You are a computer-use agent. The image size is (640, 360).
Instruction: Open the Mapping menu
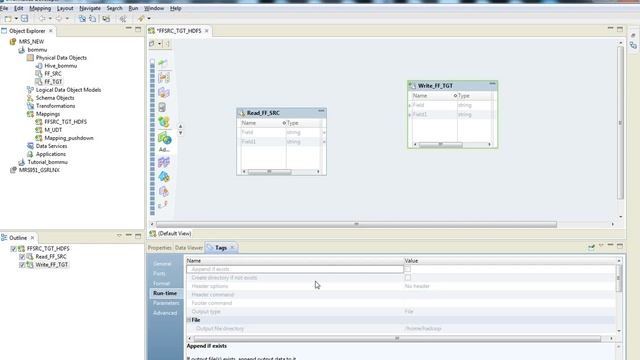pos(40,8)
